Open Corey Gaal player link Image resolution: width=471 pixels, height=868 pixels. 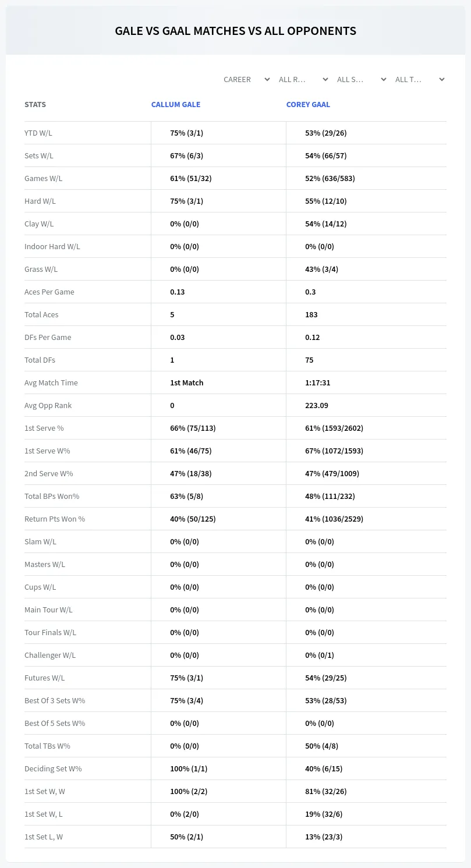[x=308, y=105]
